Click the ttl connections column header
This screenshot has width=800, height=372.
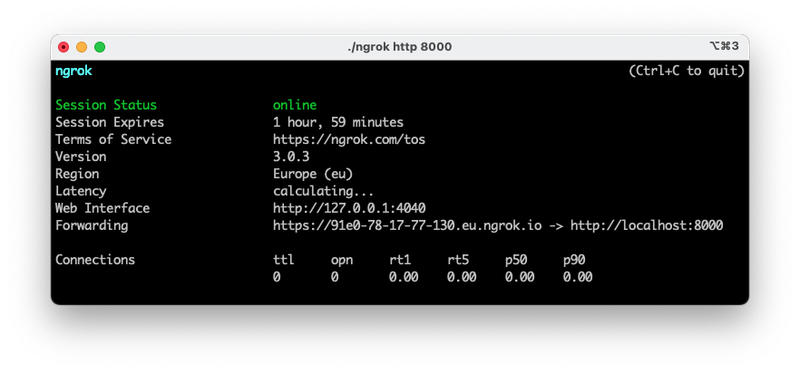284,260
